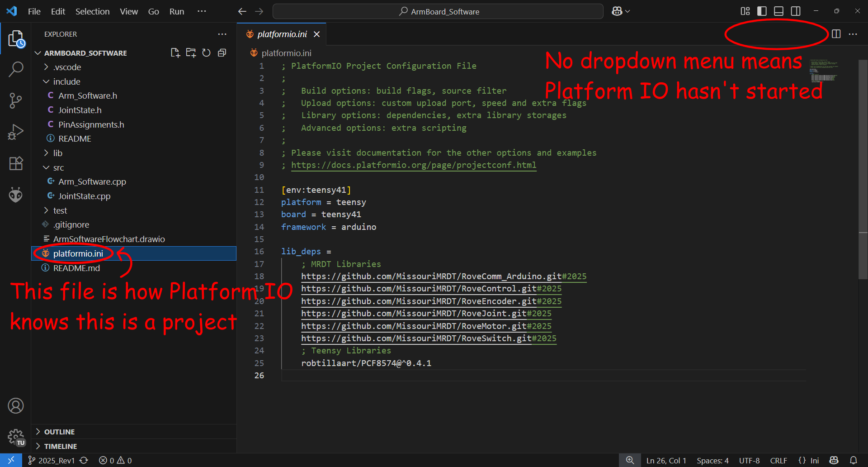Image resolution: width=868 pixels, height=467 pixels.
Task: Click New File icon in Explorer header
Action: [x=175, y=53]
